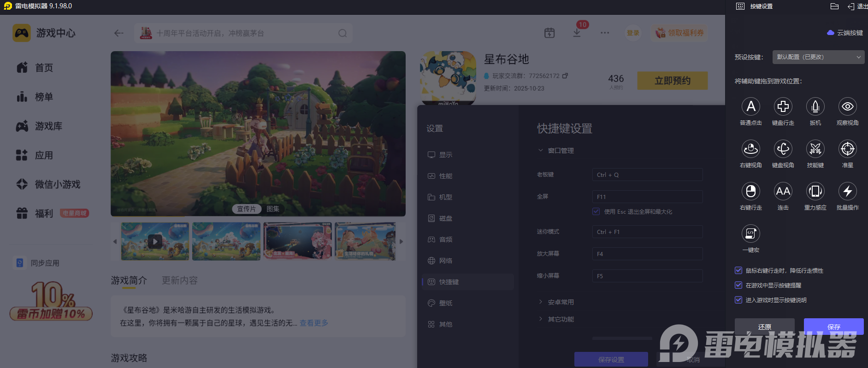Select the 右键行走 right-click walk icon

751,191
